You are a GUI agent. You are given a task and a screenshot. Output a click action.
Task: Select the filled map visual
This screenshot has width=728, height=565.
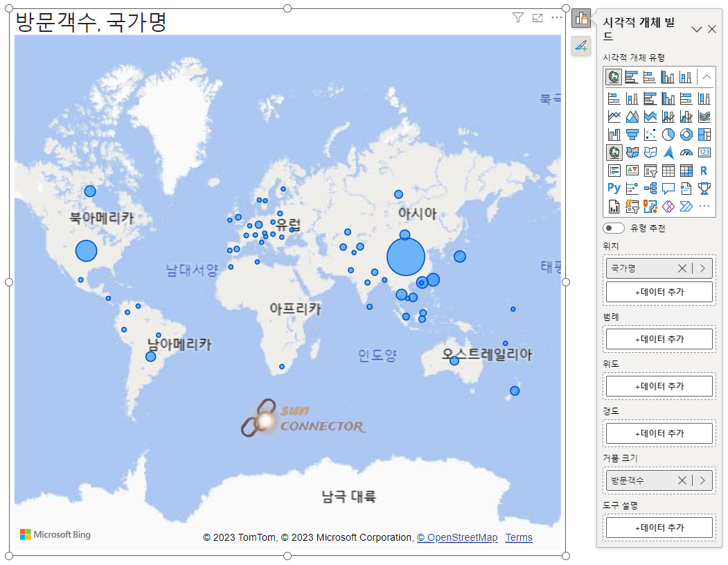point(632,153)
